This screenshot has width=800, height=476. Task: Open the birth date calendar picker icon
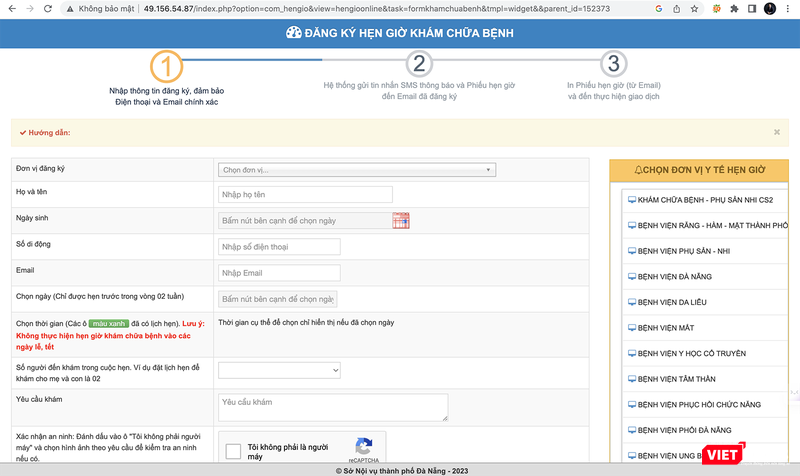click(401, 220)
